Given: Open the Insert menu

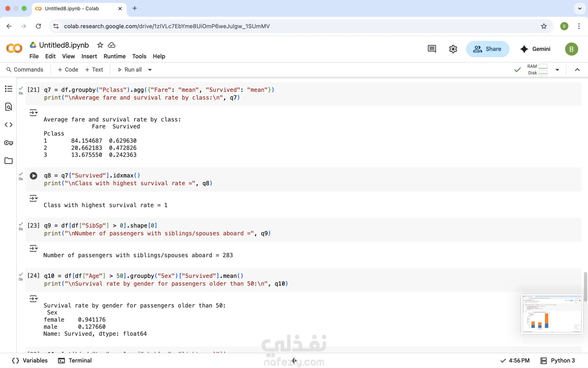Looking at the screenshot, I should pyautogui.click(x=89, y=56).
